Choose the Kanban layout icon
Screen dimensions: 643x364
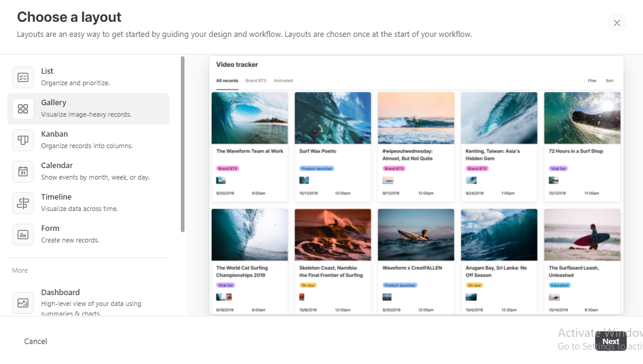23,140
